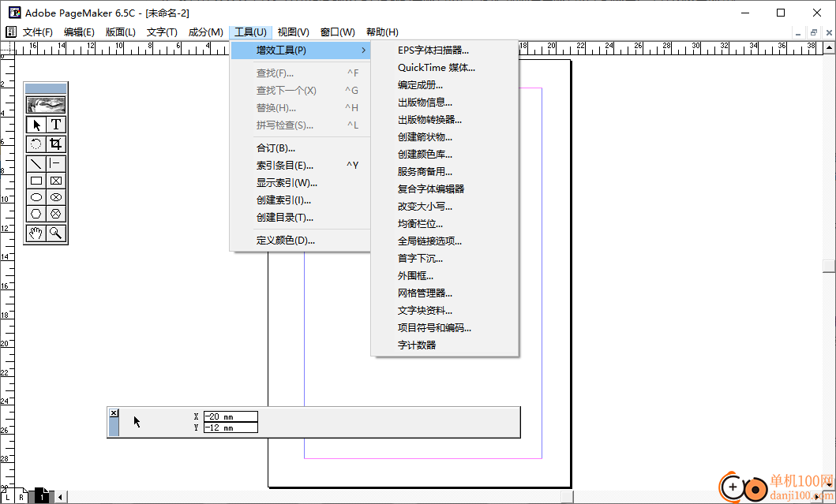Viewport: 836px width, 504px height.
Task: Choose 字计数器 from the submenu
Action: click(444, 345)
